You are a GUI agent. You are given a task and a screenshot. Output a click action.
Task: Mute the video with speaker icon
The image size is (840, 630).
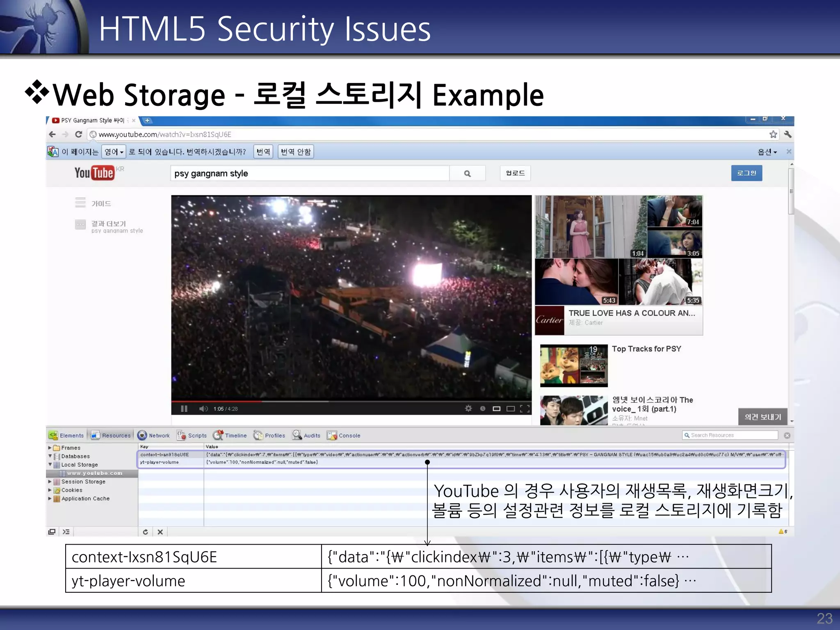click(x=203, y=409)
